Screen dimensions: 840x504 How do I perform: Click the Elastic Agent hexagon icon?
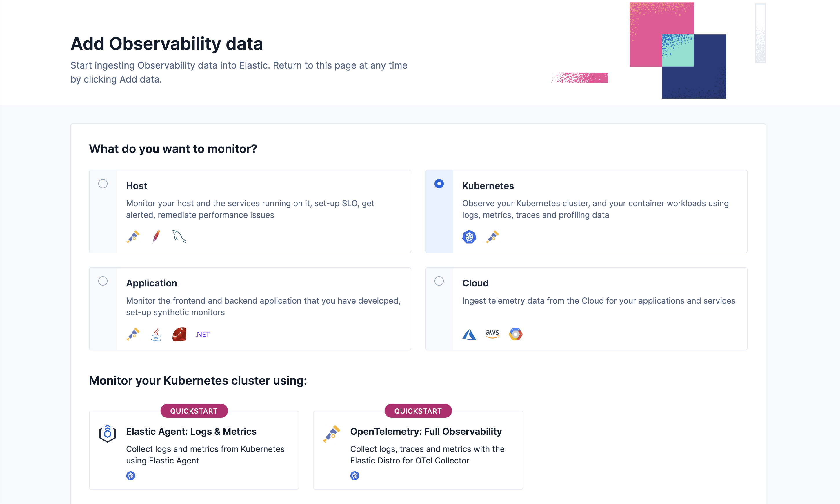click(107, 433)
